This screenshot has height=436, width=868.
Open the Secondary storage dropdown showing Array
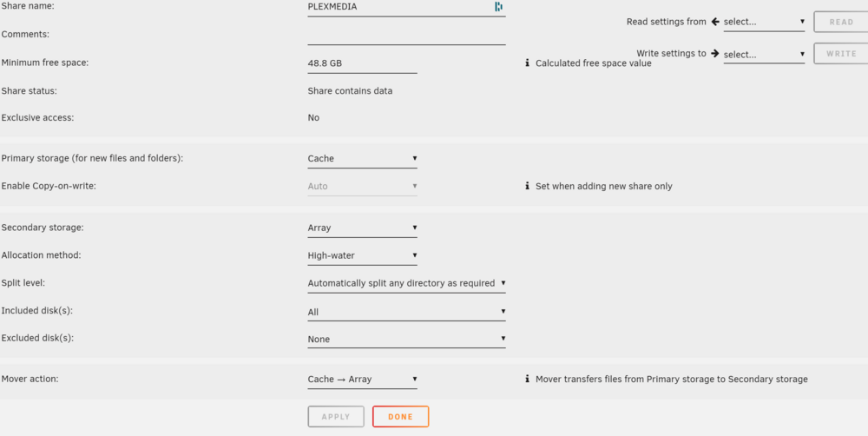pos(362,228)
